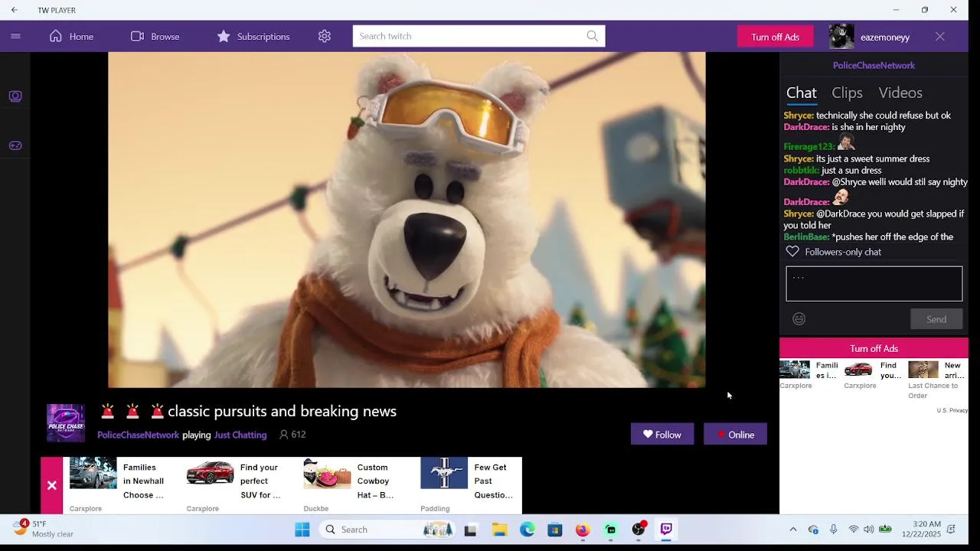Go back using the back arrow
The width and height of the screenshot is (980, 551).
coord(14,10)
